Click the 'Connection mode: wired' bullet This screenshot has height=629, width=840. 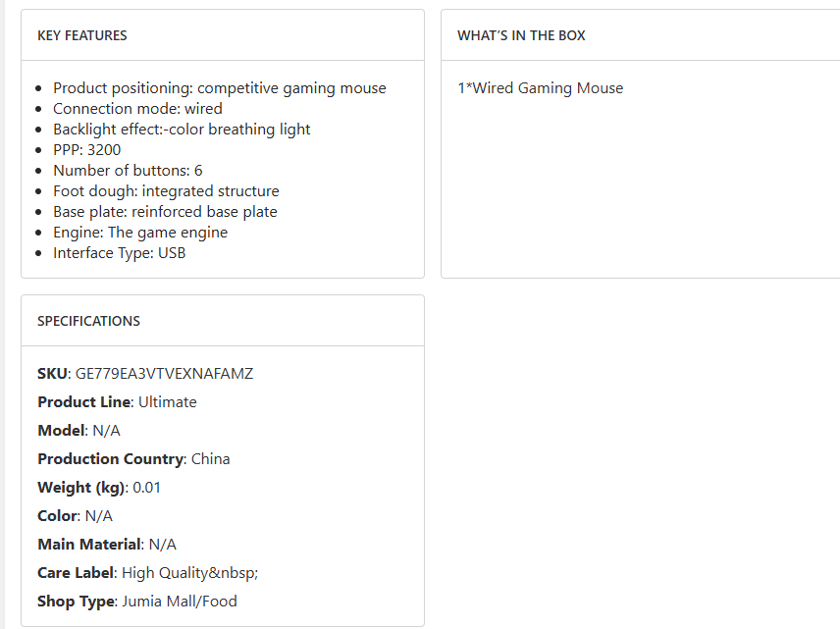[x=137, y=109]
